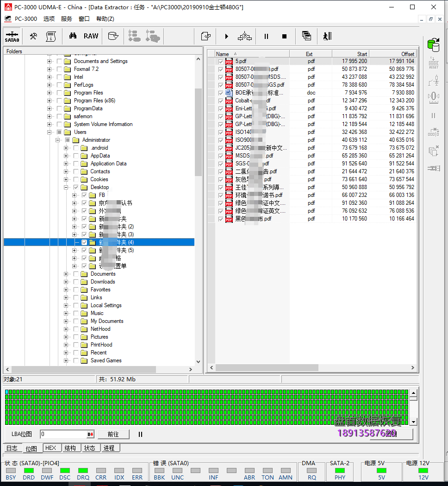The height and width of the screenshot is (486, 448).
Task: Stop the process with Stop icon
Action: pyautogui.click(x=284, y=36)
